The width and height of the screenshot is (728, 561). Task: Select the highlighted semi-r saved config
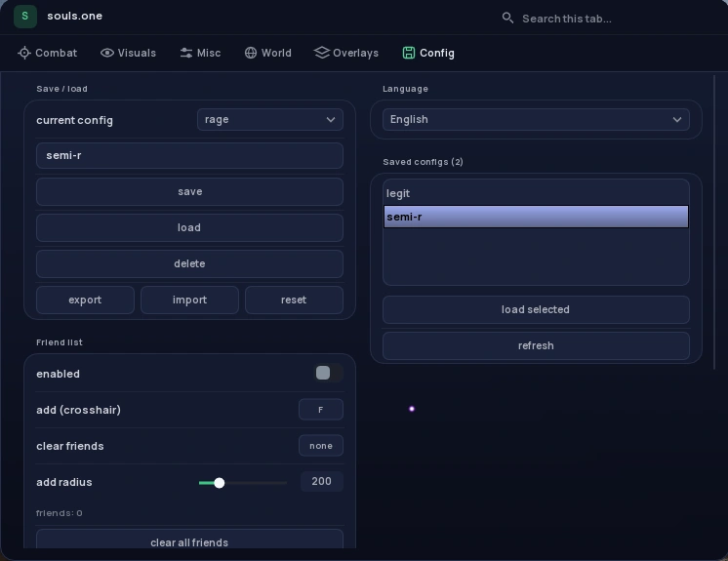537,217
